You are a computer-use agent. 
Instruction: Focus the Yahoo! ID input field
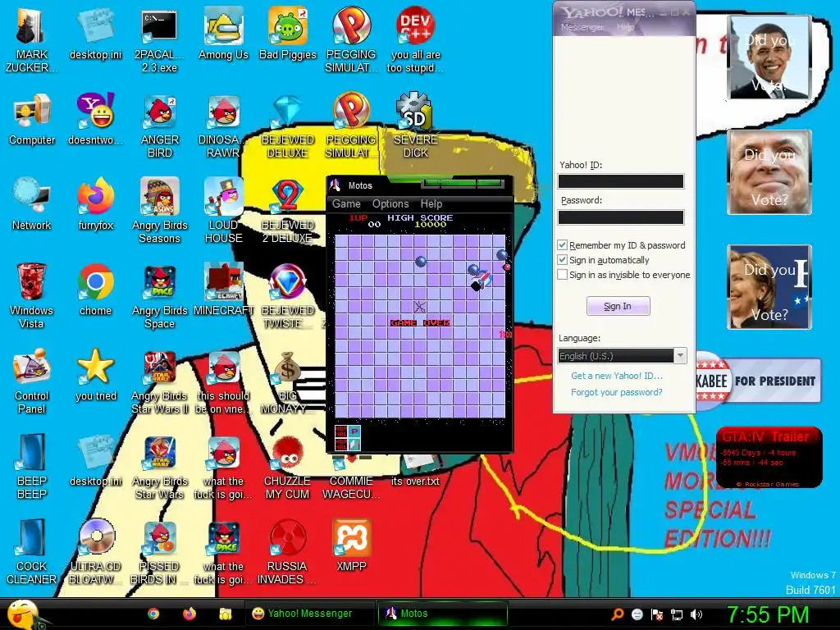click(621, 181)
